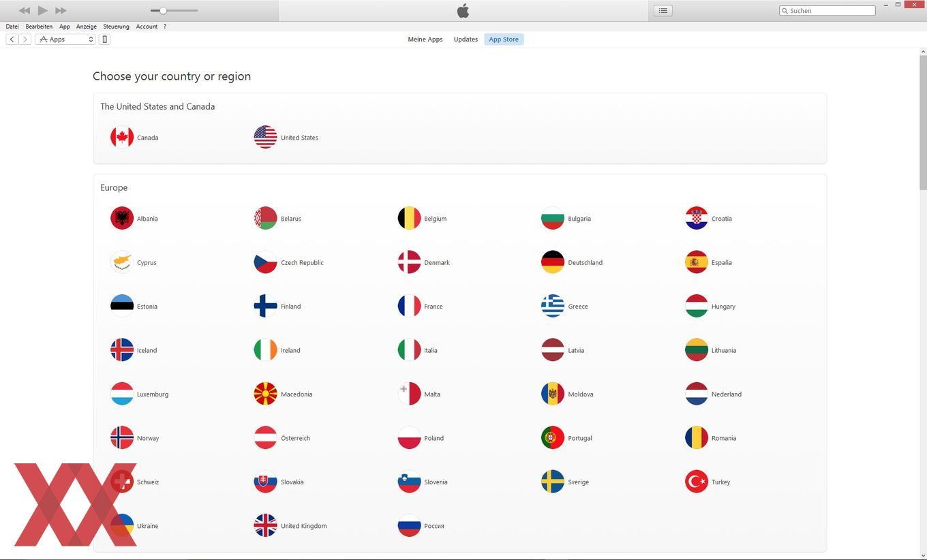Click the Malta country link
The width and height of the screenshot is (927, 560).
pyautogui.click(x=432, y=394)
